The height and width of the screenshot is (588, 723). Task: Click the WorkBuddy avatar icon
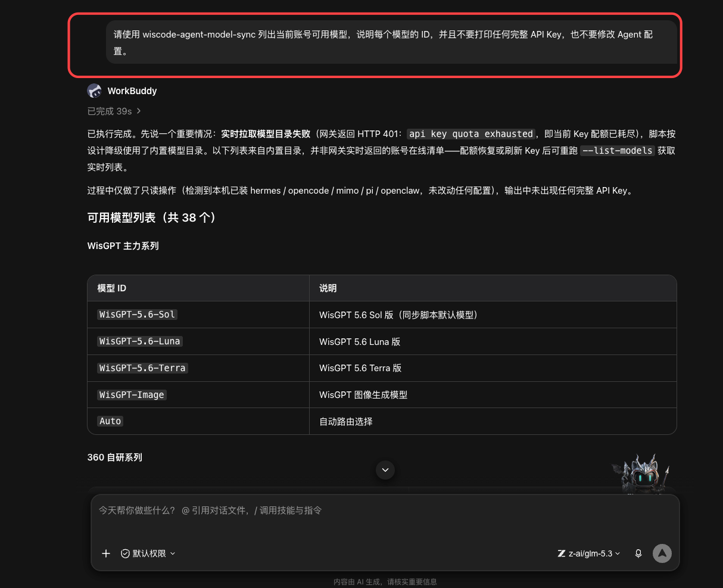tap(94, 91)
